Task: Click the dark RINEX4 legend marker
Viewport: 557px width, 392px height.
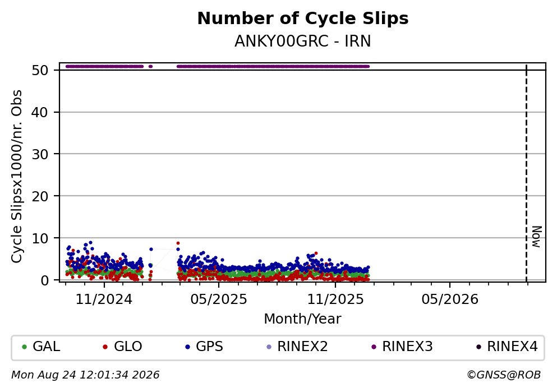Action: pos(478,347)
